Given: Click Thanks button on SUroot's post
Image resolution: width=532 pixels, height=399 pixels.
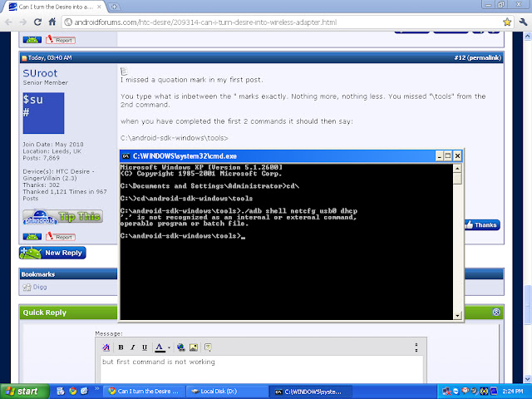Looking at the screenshot, I should (x=482, y=225).
